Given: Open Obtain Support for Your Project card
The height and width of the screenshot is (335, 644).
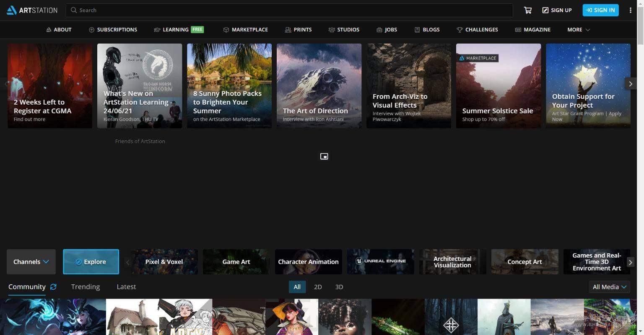Looking at the screenshot, I should (588, 86).
